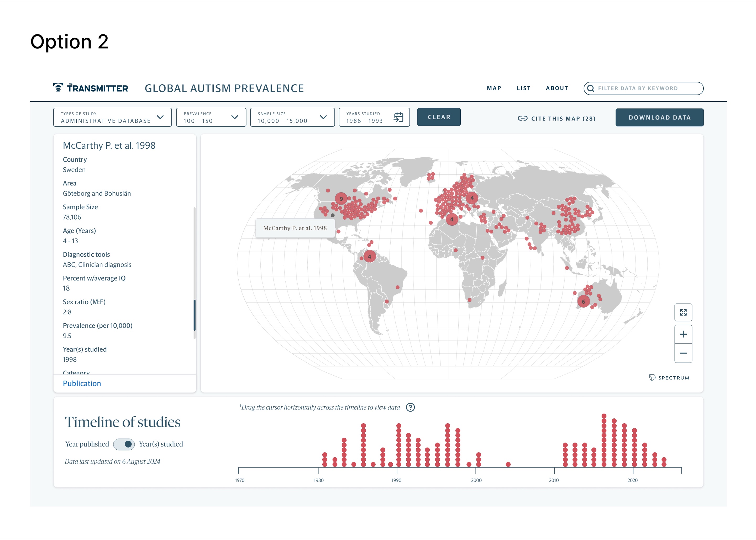Open the Publication link
Viewport: 756px width, 540px height.
(82, 383)
